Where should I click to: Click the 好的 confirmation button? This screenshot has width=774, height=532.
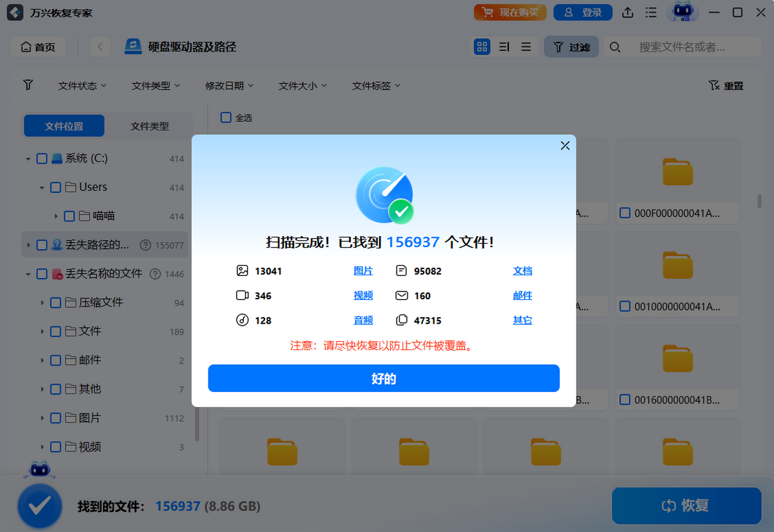click(383, 379)
